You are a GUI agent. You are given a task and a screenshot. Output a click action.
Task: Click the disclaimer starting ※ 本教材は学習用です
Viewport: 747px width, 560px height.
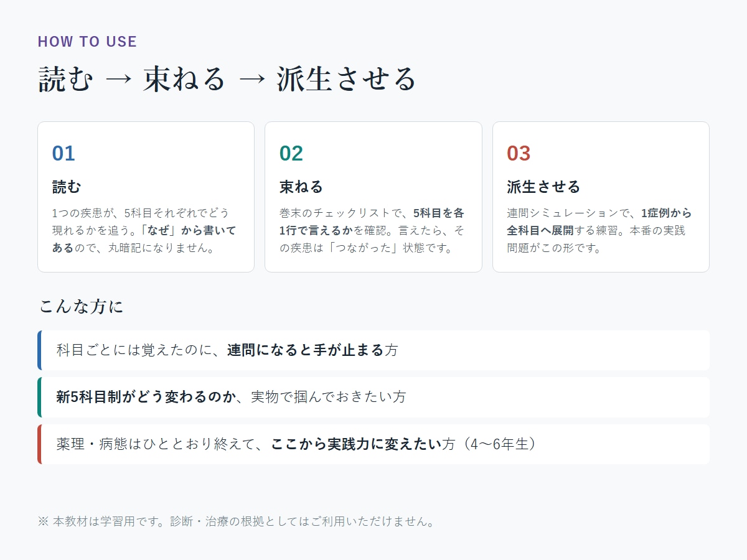pyautogui.click(x=236, y=521)
